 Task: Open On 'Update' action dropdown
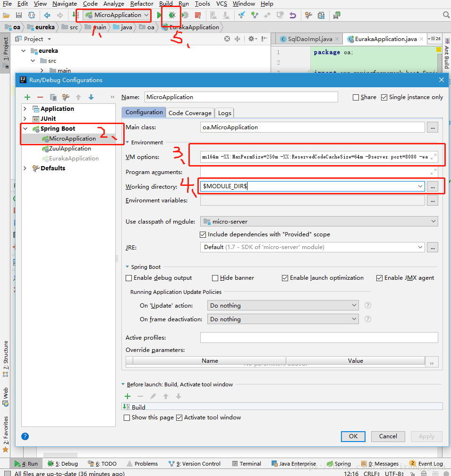point(283,305)
